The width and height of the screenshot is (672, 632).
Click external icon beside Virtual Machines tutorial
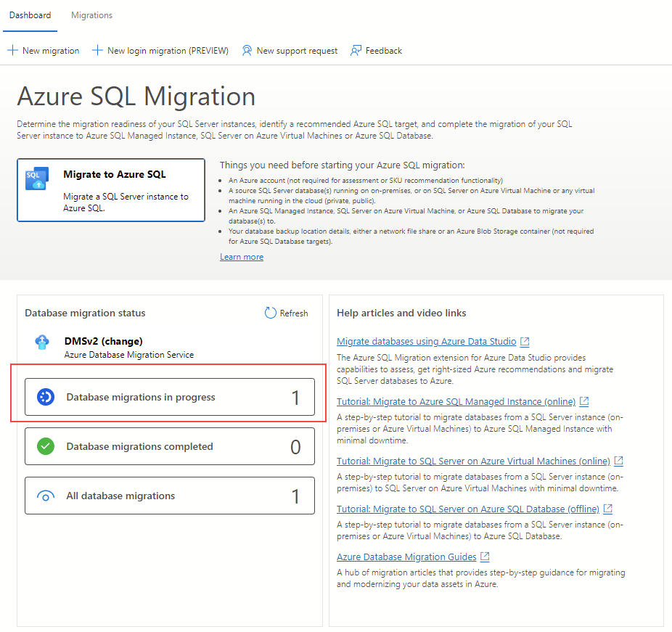(619, 461)
